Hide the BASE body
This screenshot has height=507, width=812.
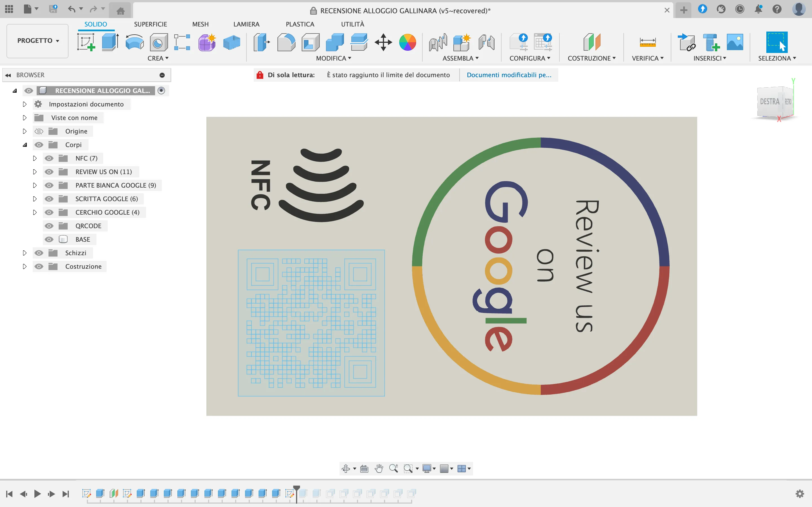coord(49,239)
